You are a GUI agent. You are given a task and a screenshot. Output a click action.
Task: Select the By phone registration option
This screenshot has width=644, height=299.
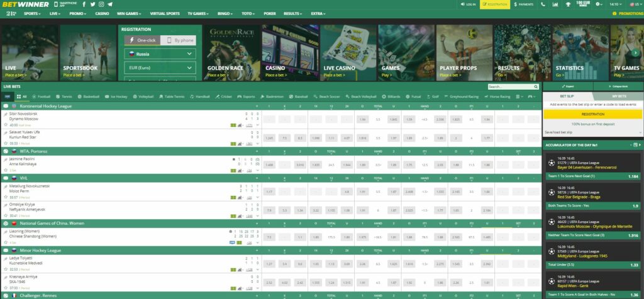tap(178, 40)
